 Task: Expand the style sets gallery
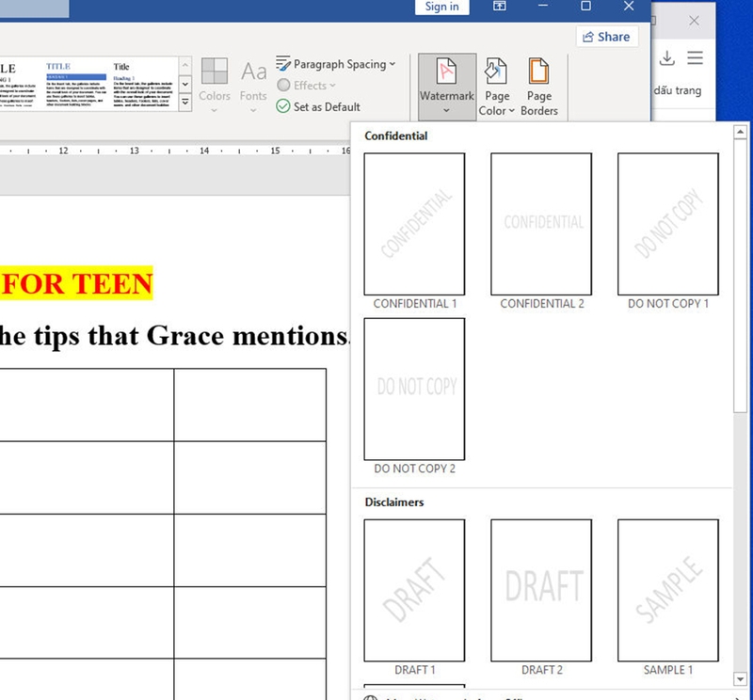[184, 102]
